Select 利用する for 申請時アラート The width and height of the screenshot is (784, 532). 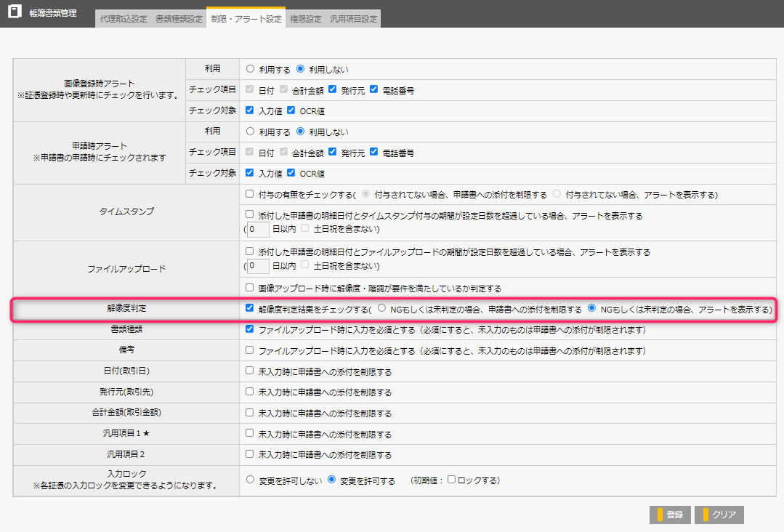[x=251, y=132]
